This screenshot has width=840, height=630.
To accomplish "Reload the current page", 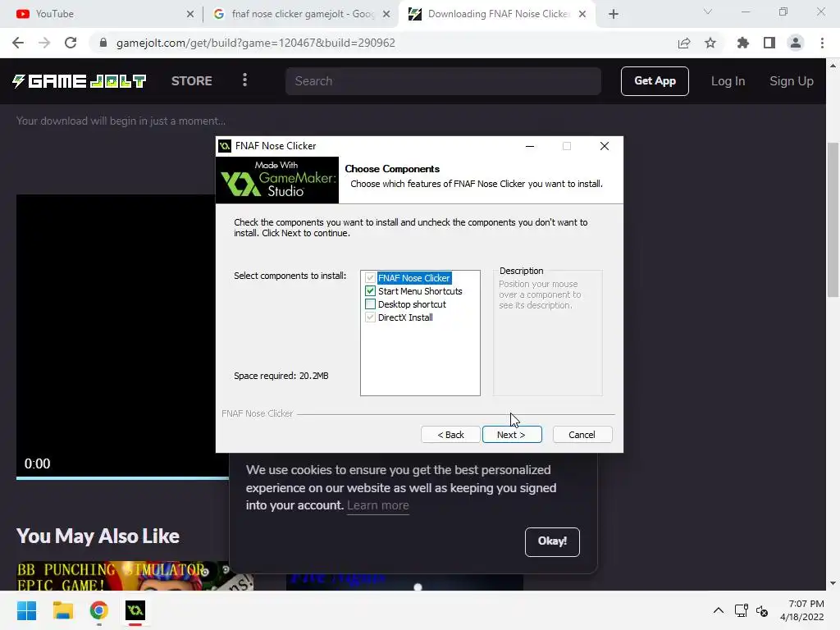I will click(71, 43).
